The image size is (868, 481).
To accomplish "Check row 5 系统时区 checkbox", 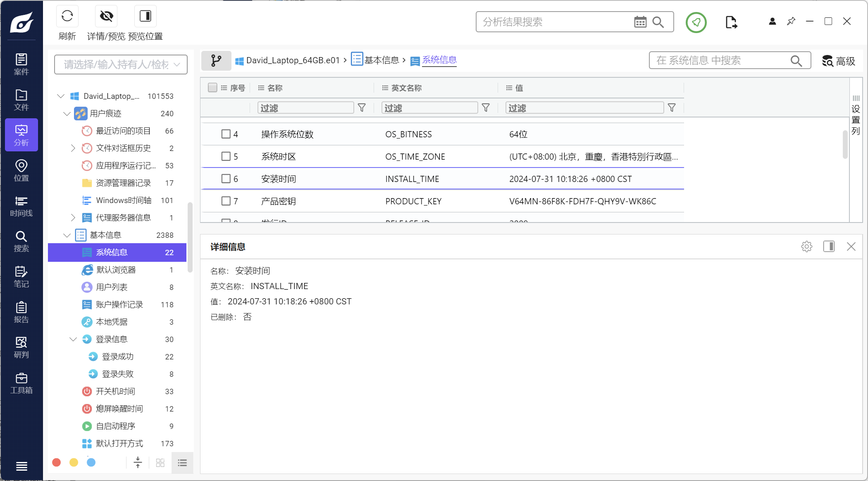I will pyautogui.click(x=226, y=156).
